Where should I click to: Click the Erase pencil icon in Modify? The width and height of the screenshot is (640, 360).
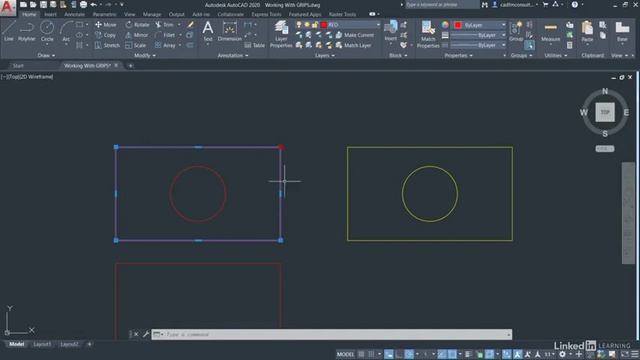click(x=190, y=25)
